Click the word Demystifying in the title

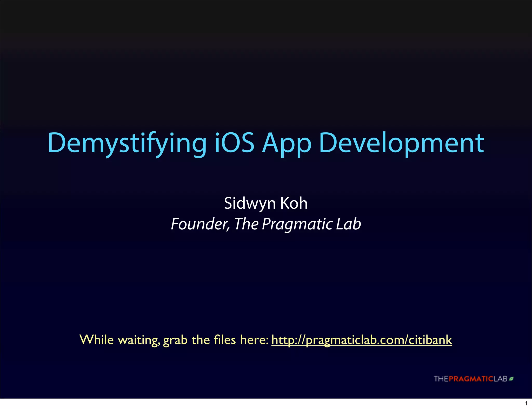tap(127, 143)
